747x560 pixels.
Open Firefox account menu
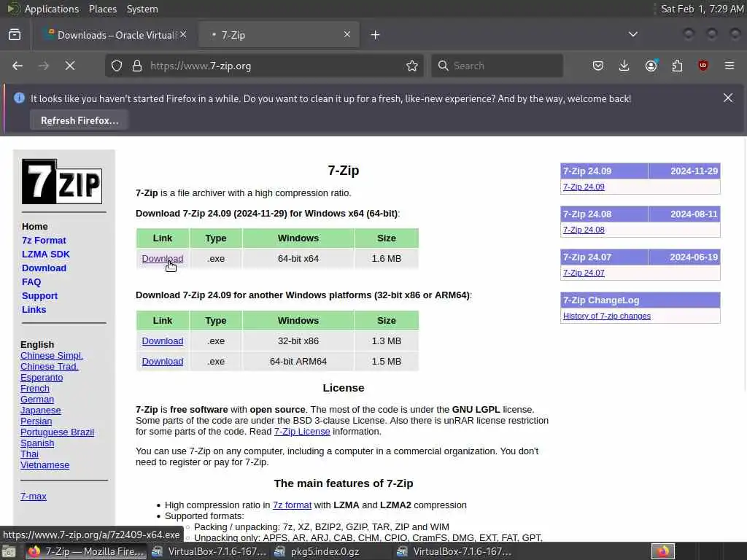pos(651,66)
